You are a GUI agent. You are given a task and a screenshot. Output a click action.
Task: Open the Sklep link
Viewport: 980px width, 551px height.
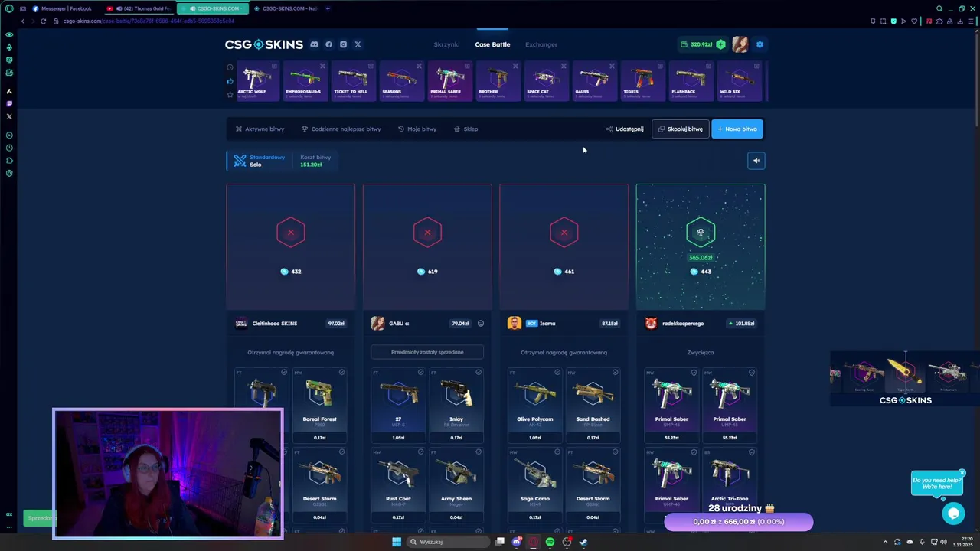[x=465, y=129]
